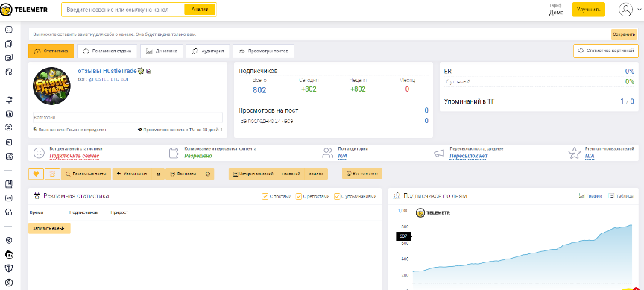Open the user profile avatar icon

point(625,10)
